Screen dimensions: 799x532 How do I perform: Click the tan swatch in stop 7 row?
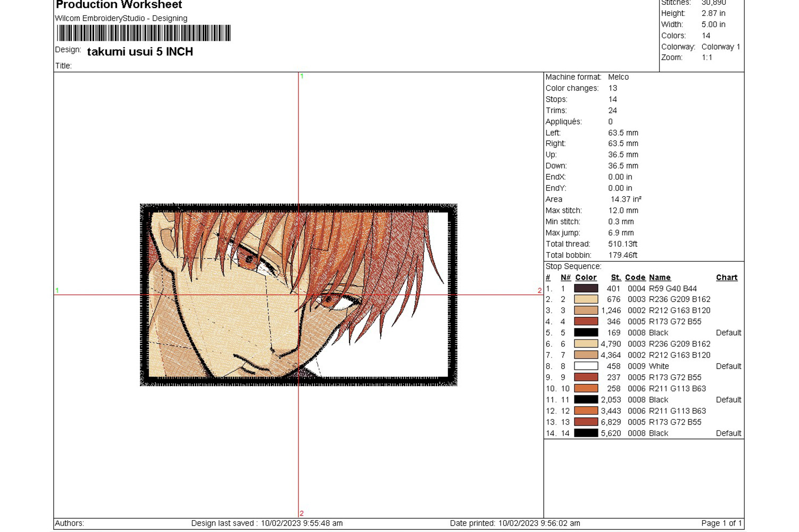[586, 355]
